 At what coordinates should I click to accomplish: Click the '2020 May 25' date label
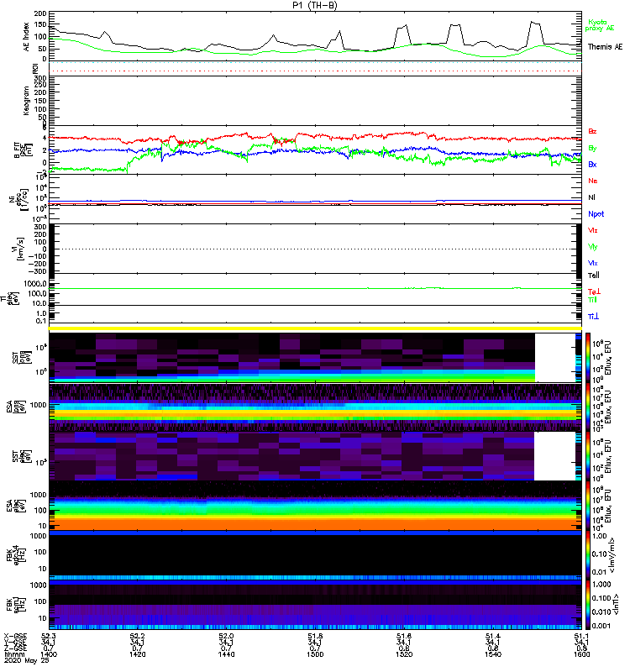pos(27,660)
